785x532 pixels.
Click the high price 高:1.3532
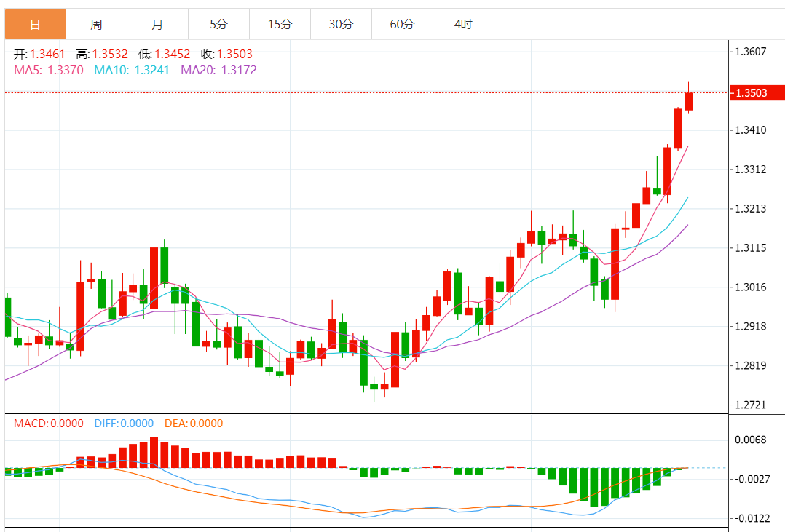(102, 54)
